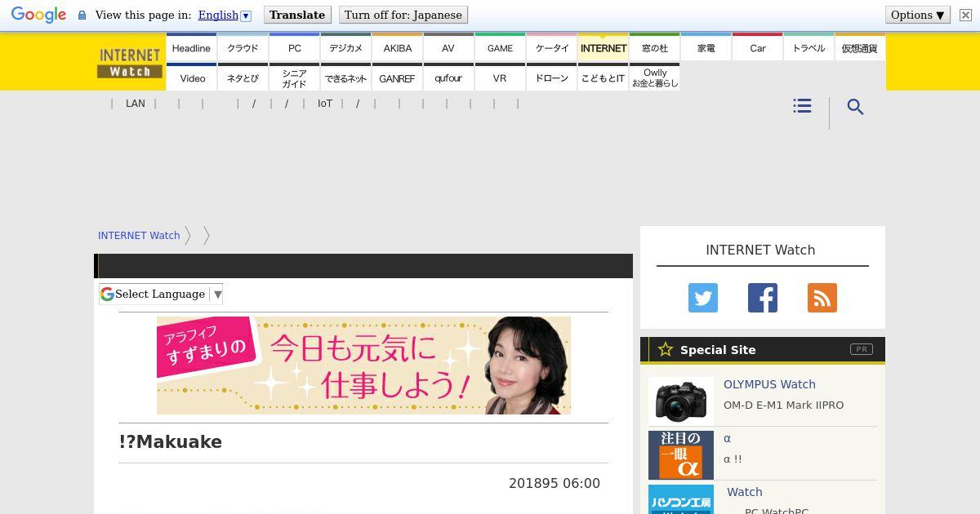Image resolution: width=980 pixels, height=514 pixels.
Task: Click Turn off for: Japanese button
Action: point(403,15)
